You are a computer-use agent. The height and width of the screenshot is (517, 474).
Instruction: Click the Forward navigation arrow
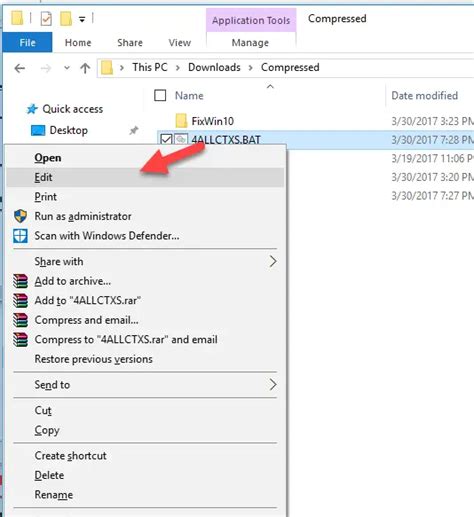pos(46,68)
